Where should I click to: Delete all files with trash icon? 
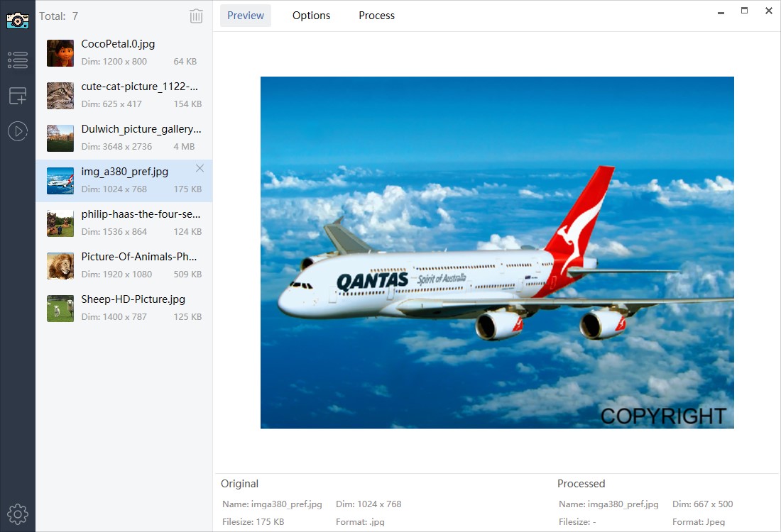click(x=196, y=16)
